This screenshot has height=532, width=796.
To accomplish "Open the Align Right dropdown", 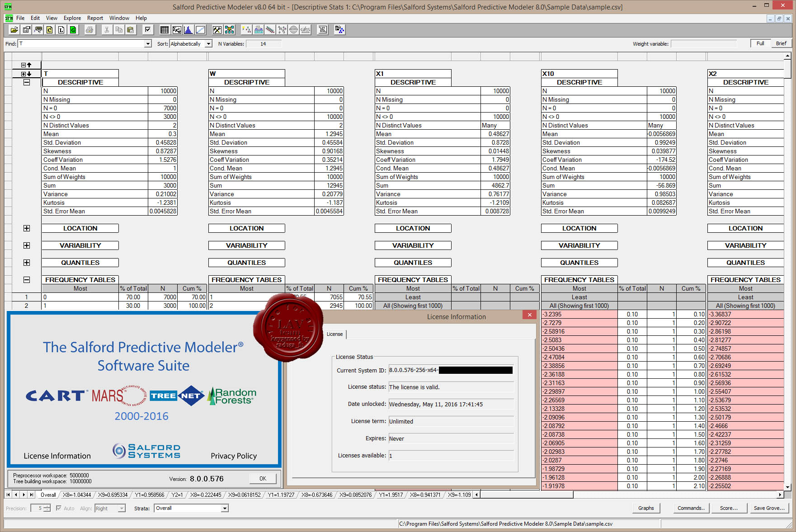I will pos(122,508).
